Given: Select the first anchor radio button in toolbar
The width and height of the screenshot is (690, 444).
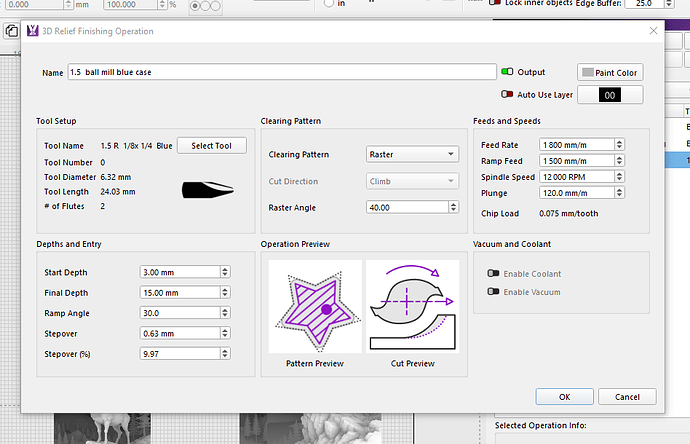Looking at the screenshot, I should pos(195,6).
